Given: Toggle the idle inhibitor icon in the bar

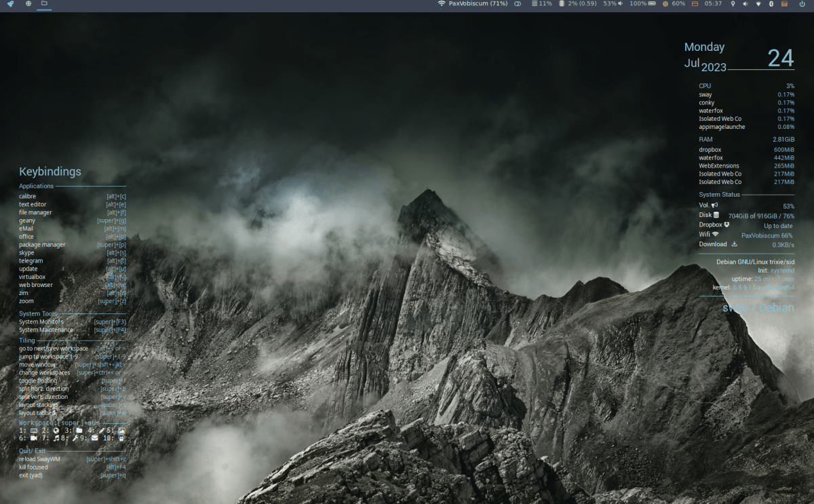Looking at the screenshot, I should [x=518, y=4].
